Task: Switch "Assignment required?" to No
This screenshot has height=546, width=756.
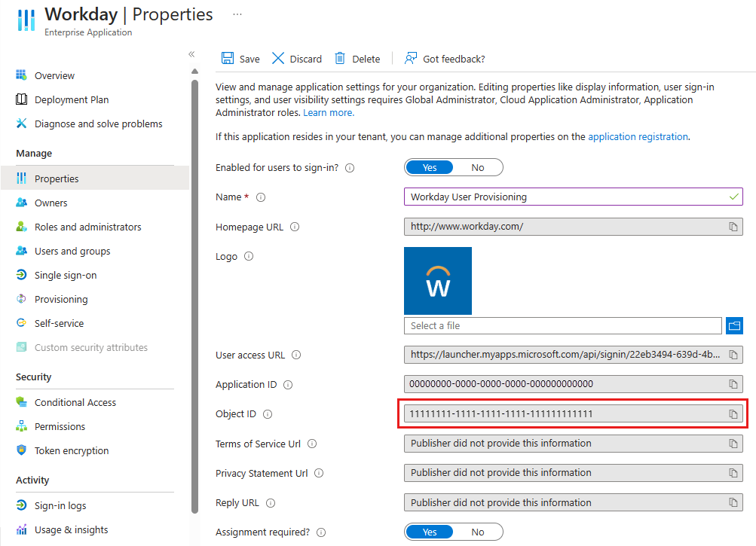Action: coord(477,532)
